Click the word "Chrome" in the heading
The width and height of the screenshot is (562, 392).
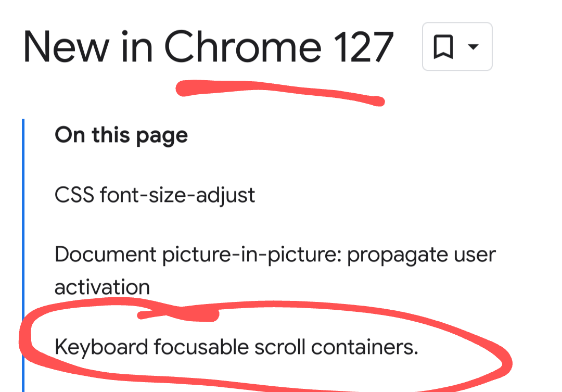pyautogui.click(x=242, y=48)
